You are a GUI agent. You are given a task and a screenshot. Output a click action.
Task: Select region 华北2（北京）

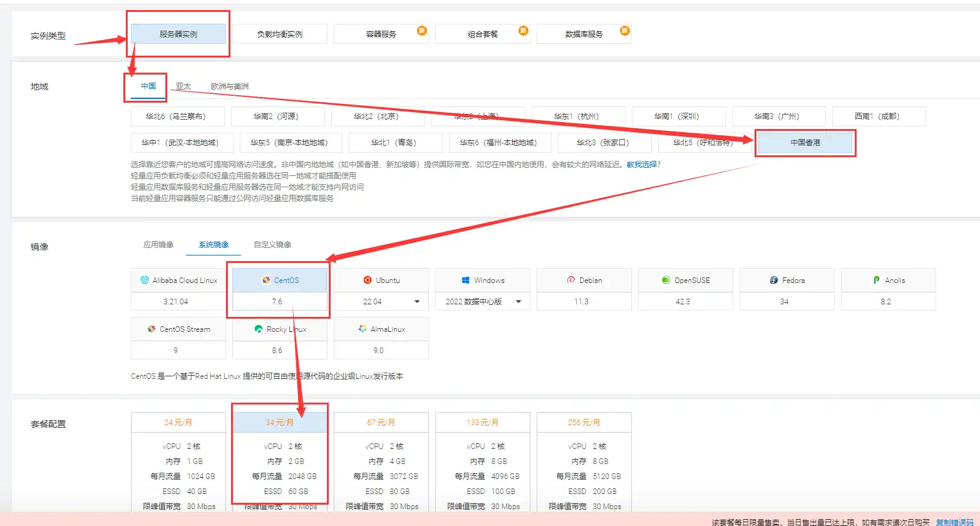coord(378,116)
